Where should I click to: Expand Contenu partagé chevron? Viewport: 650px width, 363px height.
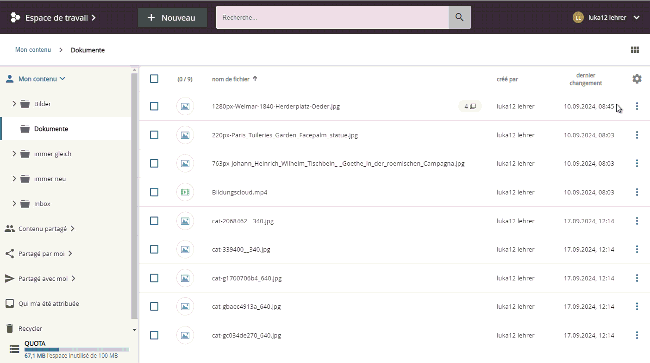click(x=73, y=229)
